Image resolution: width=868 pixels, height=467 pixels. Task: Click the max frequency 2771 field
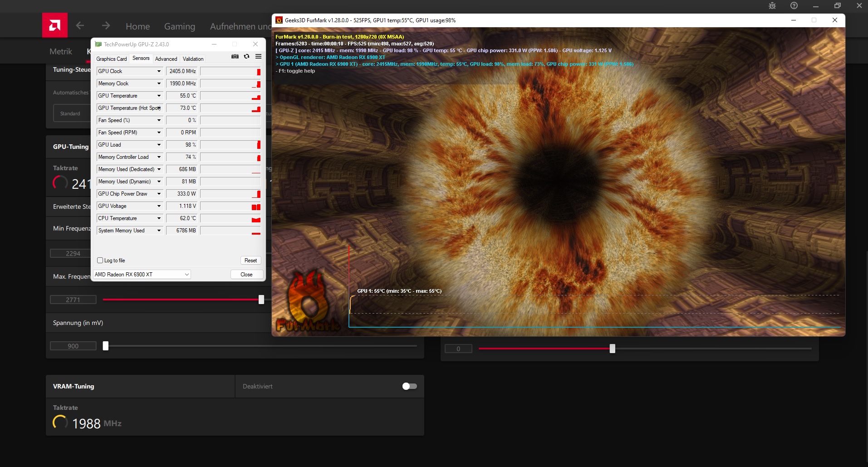[73, 300]
